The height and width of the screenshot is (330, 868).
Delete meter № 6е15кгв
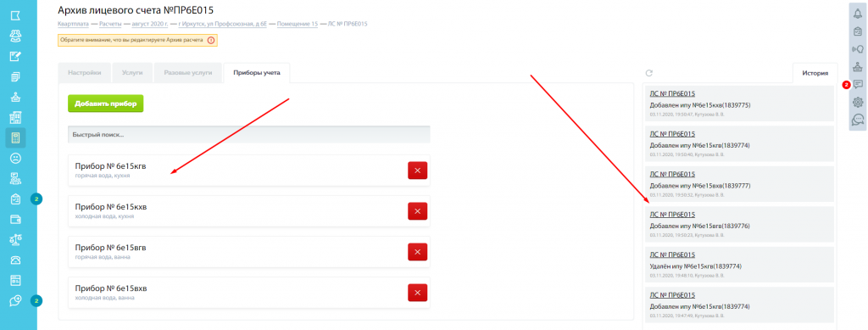[x=417, y=171]
